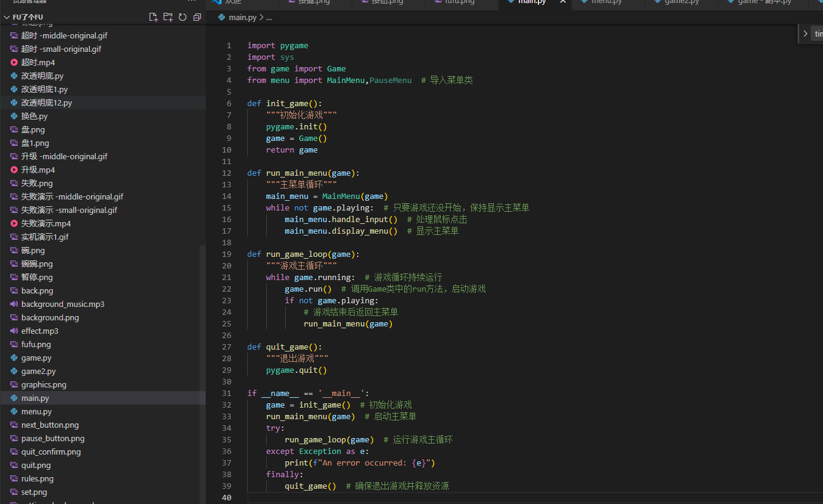
Task: Click line number 31 in the gutter
Action: (x=227, y=394)
